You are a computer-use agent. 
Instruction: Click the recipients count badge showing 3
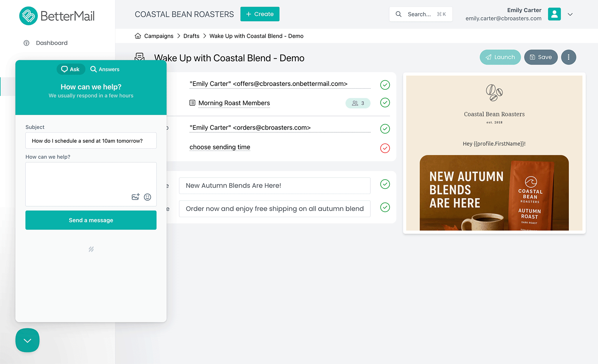[x=358, y=103]
